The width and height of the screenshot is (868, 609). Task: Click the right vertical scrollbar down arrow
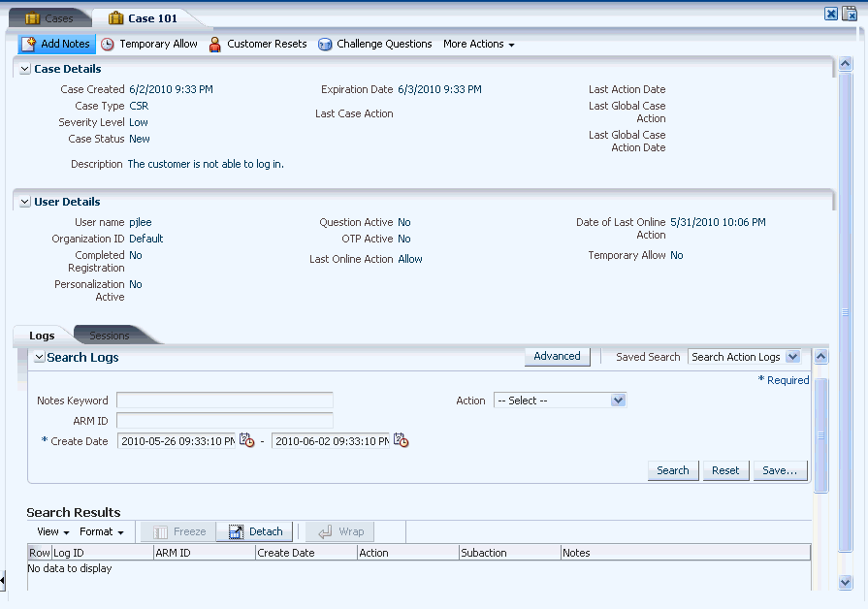click(x=844, y=582)
